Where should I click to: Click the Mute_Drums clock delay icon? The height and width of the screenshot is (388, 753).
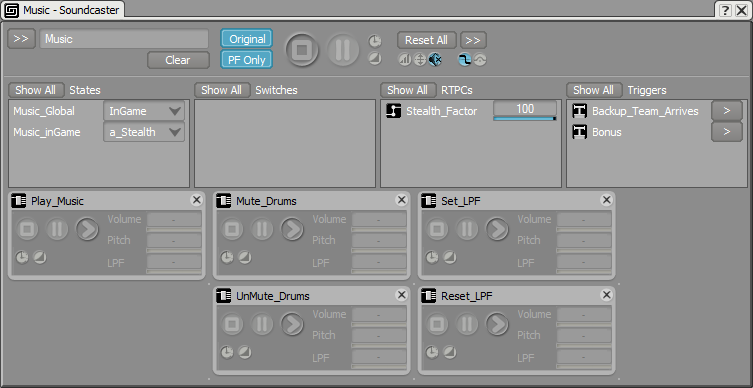pyautogui.click(x=227, y=258)
